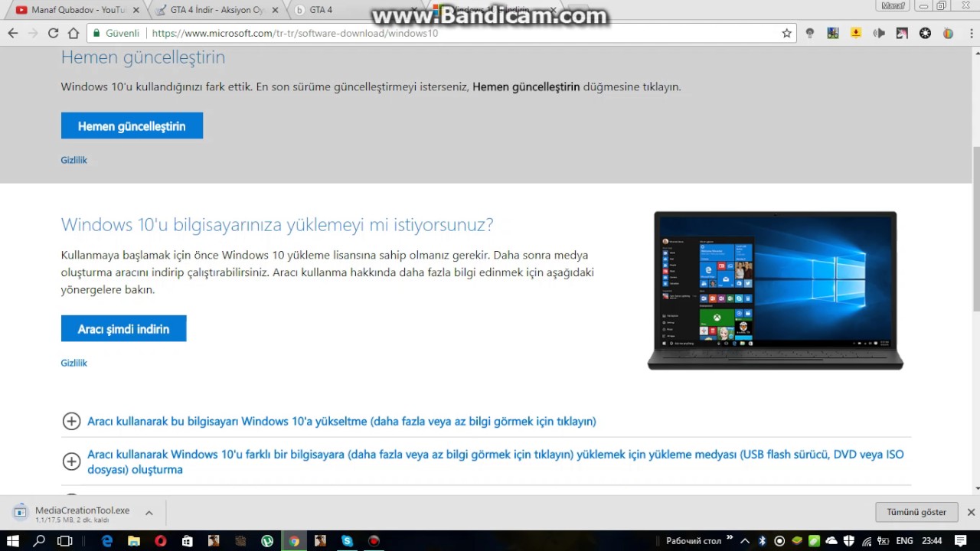Click the Bluetooth tray icon
The image size is (980, 551).
tap(762, 540)
